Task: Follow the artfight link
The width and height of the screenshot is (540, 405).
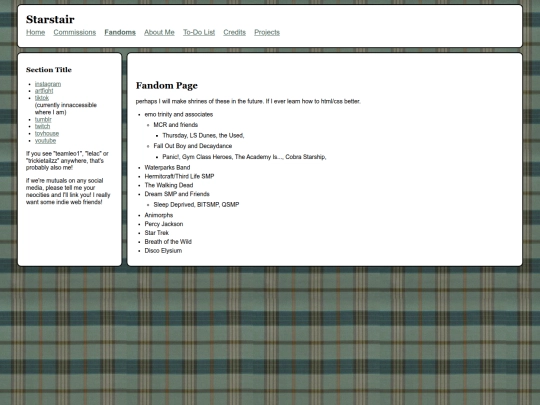Action: (x=44, y=91)
